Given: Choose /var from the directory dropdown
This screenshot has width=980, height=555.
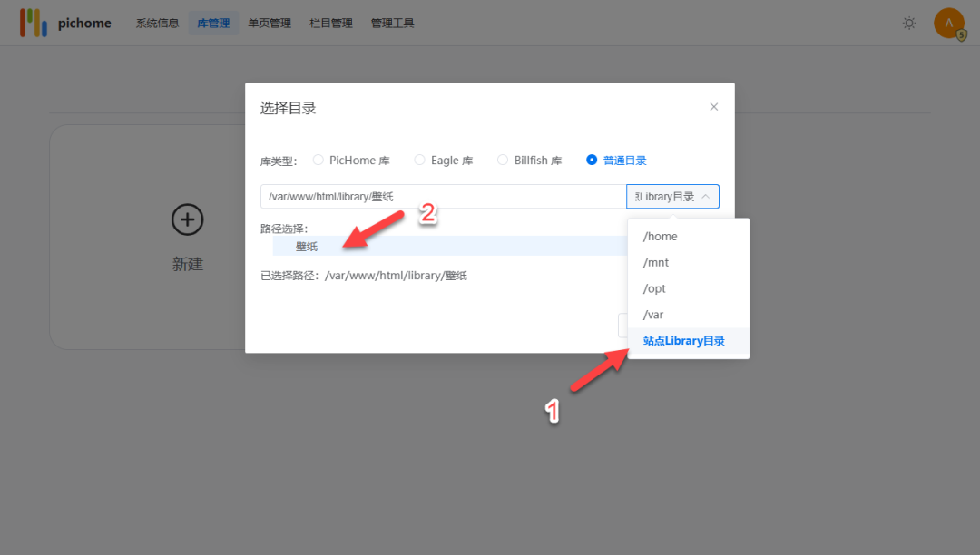Looking at the screenshot, I should (x=653, y=314).
